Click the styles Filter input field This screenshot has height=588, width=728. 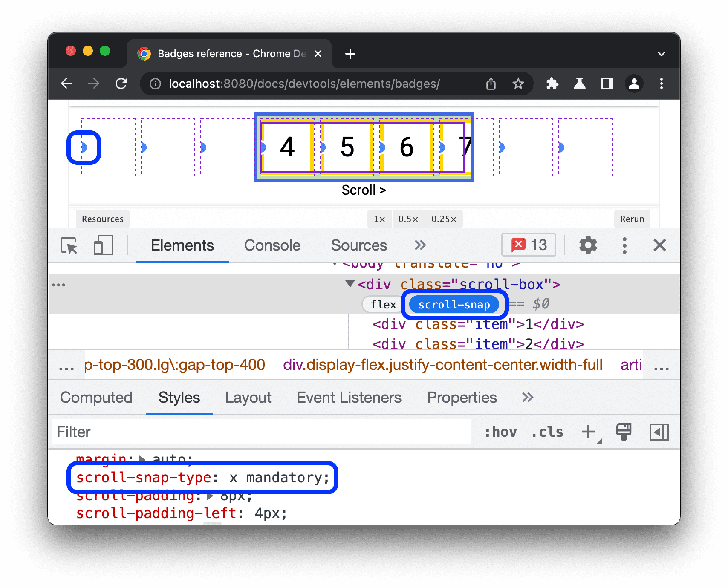click(170, 432)
